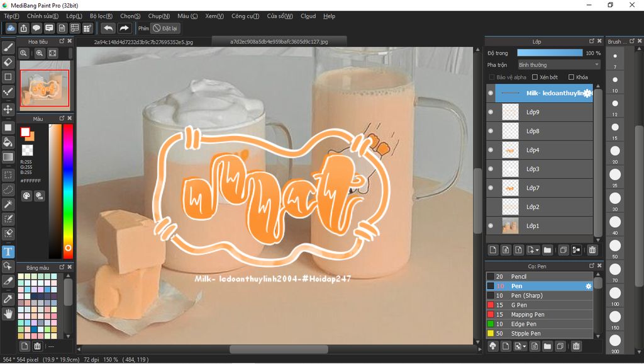
Task: Click the new layer icon
Action: [x=493, y=249]
